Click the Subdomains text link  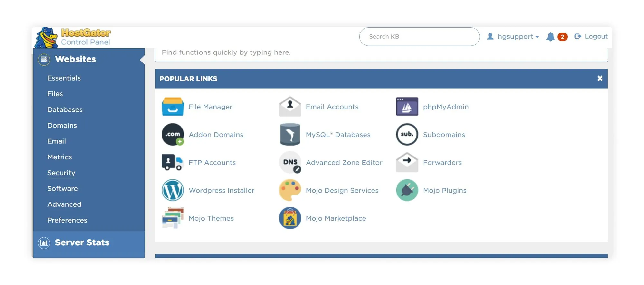tap(444, 135)
